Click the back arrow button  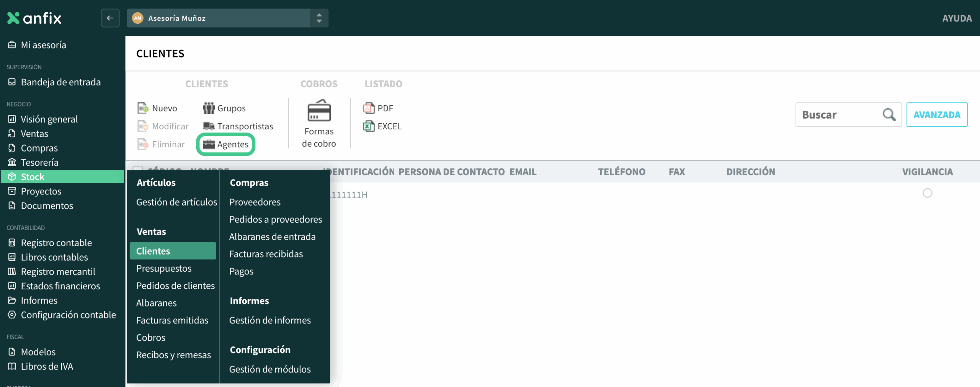(x=110, y=18)
